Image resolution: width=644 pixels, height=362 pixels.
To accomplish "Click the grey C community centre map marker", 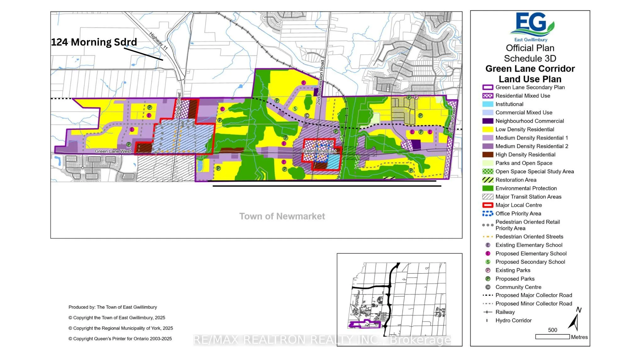I will pos(307,116).
